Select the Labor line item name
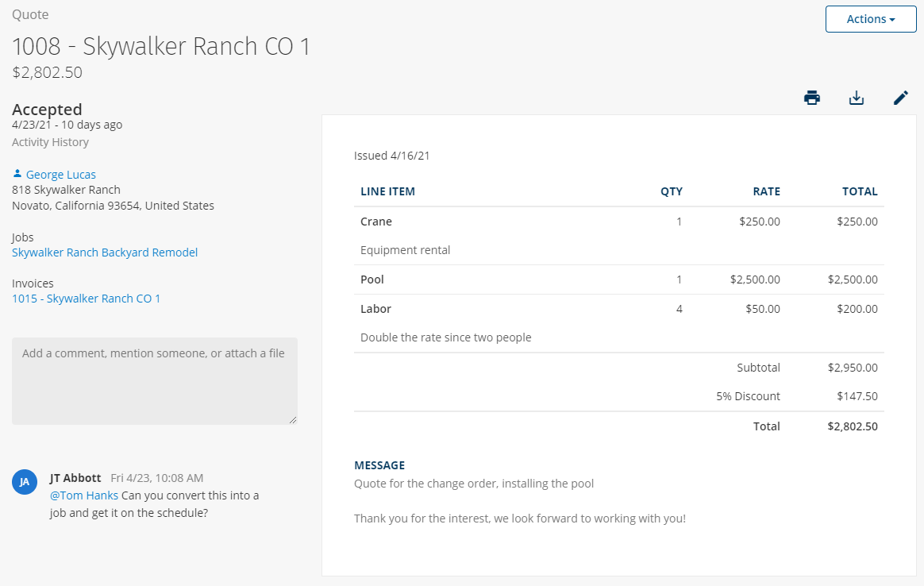Image resolution: width=924 pixels, height=586 pixels. click(x=375, y=309)
